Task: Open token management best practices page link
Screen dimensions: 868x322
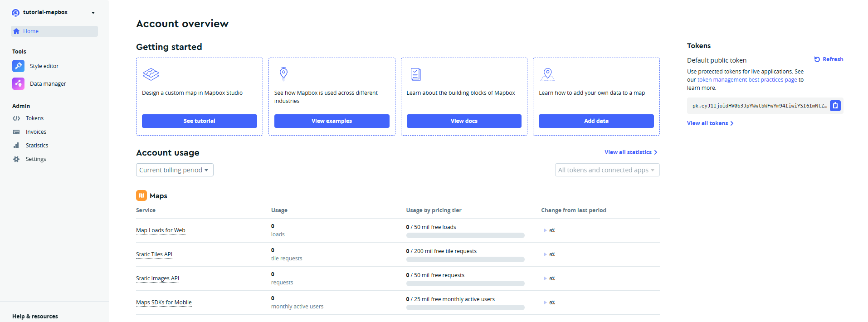Action: click(747, 80)
